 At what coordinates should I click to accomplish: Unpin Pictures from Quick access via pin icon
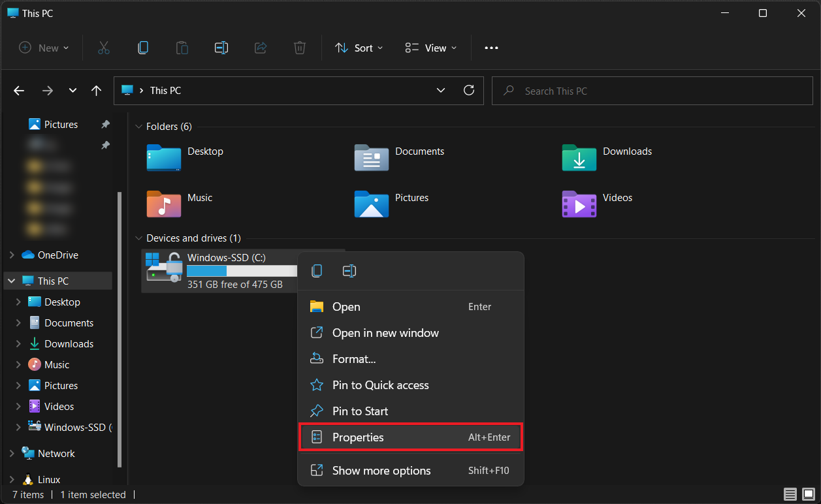click(x=105, y=124)
